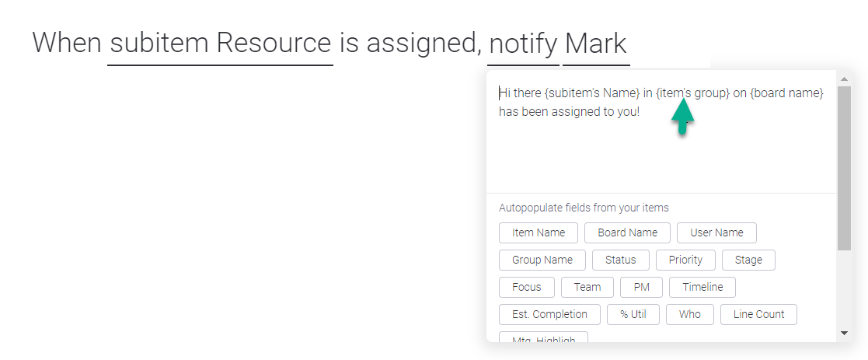Insert the % Util field chip
Image resolution: width=868 pixels, height=360 pixels.
(633, 314)
